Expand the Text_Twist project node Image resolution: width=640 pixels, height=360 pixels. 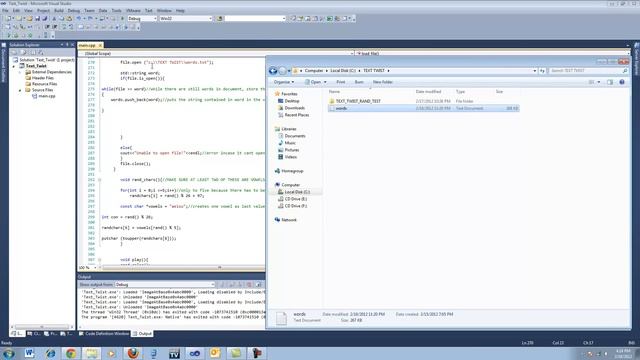(x=14, y=66)
